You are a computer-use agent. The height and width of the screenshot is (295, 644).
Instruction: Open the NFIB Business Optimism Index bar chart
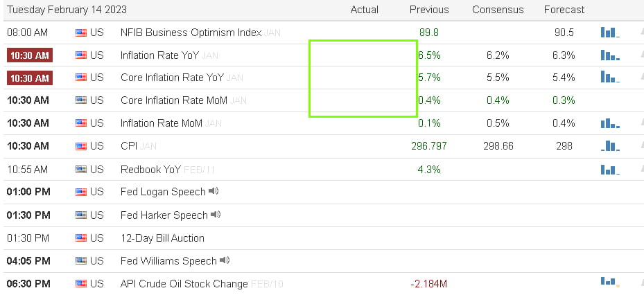[609, 32]
